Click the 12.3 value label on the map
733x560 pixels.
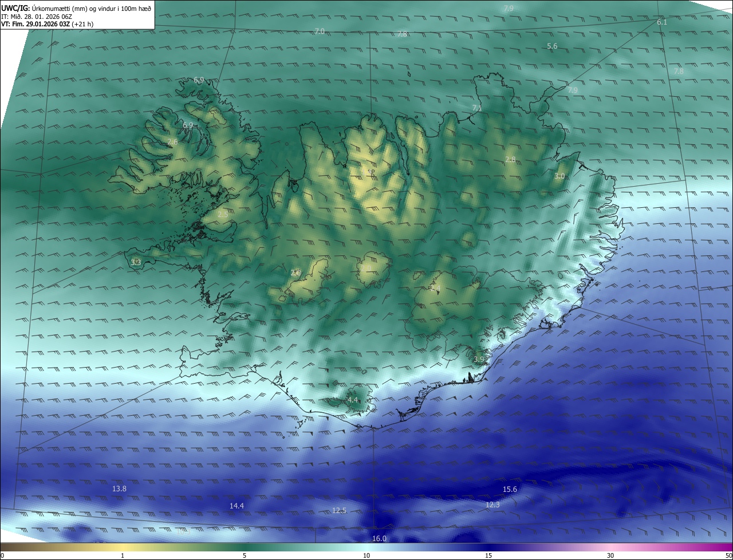coord(492,504)
